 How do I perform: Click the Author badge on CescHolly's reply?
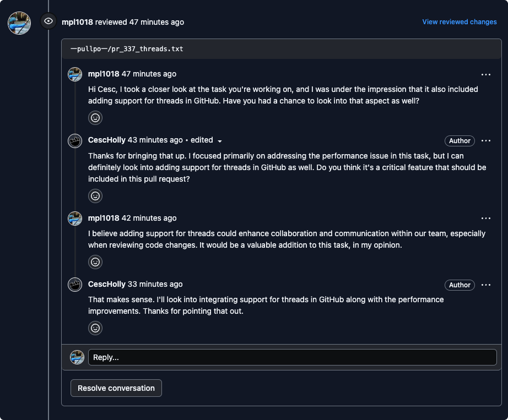(x=460, y=140)
